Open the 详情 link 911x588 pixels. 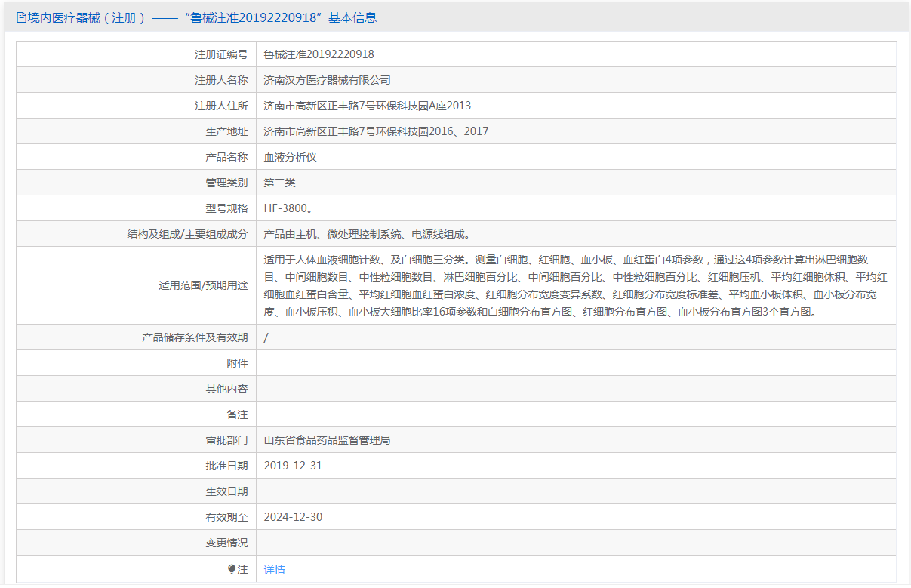[274, 570]
